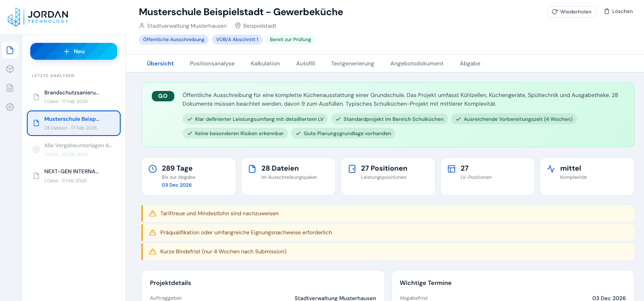This screenshot has height=301, width=644.
Task: Click the pulse icon on Komplexität card
Action: point(551,169)
